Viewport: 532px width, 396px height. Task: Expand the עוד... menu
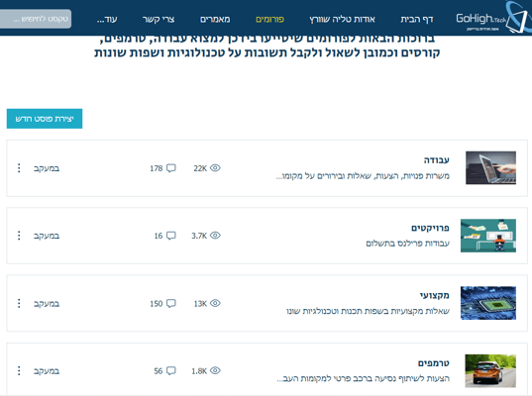pos(107,19)
